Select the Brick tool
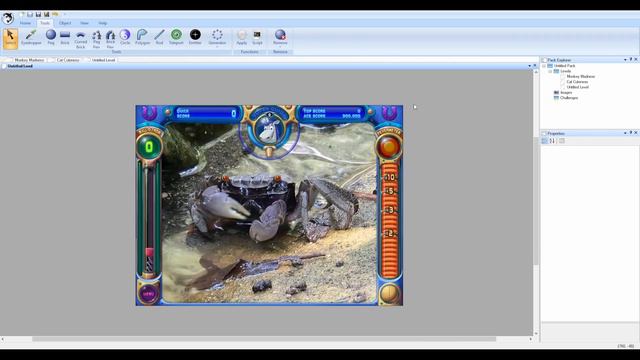640x360 pixels. [x=65, y=37]
